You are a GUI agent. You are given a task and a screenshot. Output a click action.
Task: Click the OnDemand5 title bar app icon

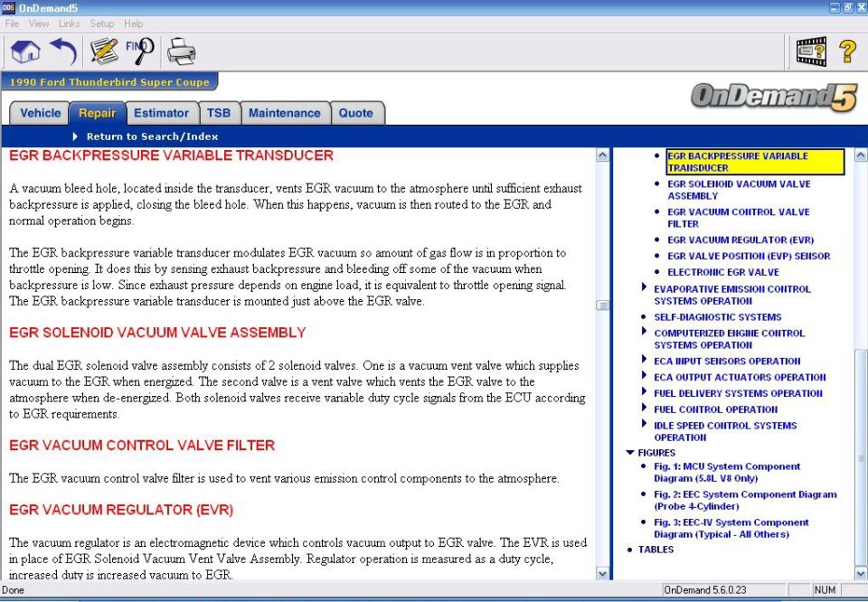click(x=8, y=7)
